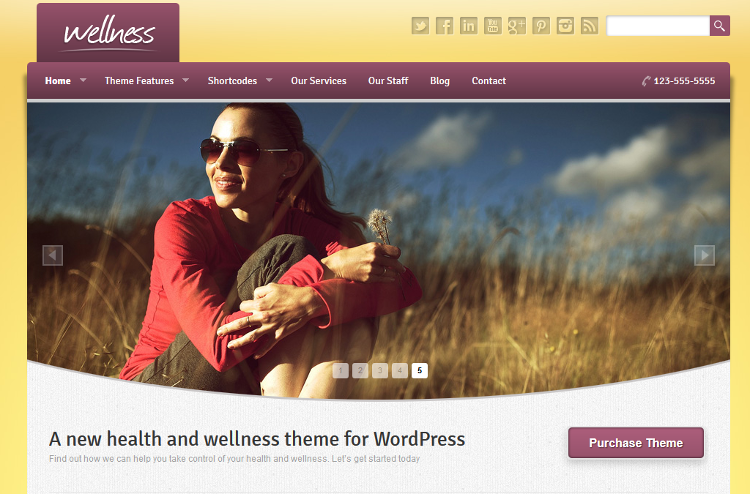Click inside the search input field
This screenshot has width=750, height=494.
pyautogui.click(x=658, y=26)
